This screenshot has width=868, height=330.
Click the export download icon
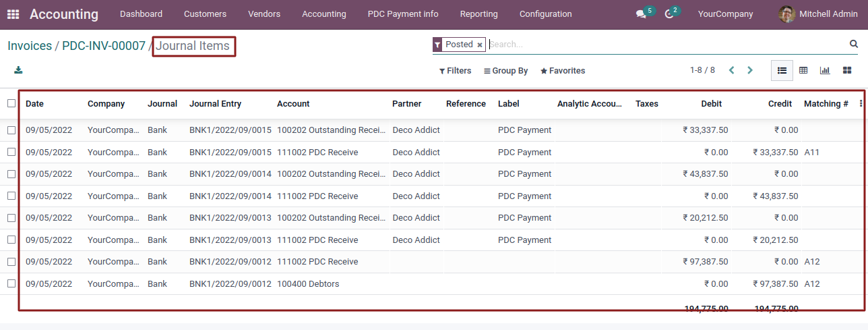(x=18, y=70)
